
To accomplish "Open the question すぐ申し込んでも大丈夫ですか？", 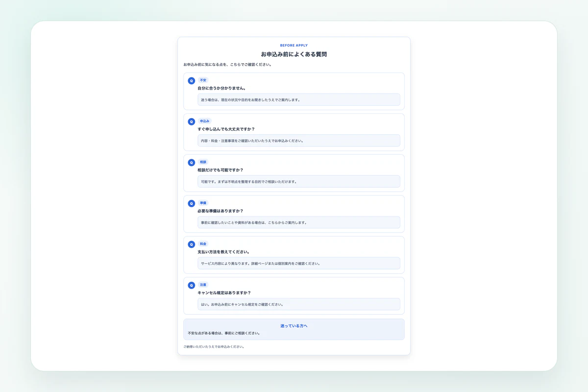I will (226, 129).
